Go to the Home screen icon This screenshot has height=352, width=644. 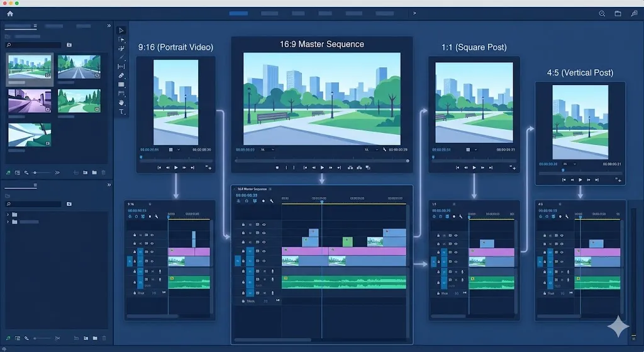click(x=10, y=14)
